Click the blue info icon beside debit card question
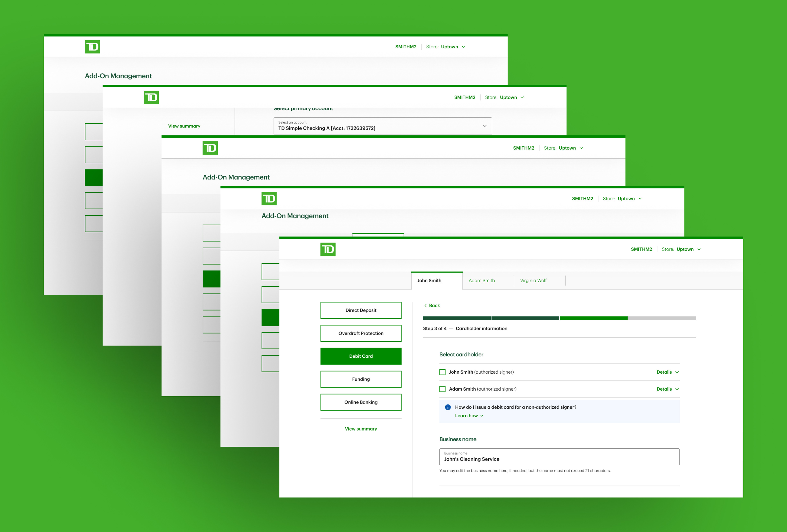This screenshot has height=532, width=787. tap(448, 407)
